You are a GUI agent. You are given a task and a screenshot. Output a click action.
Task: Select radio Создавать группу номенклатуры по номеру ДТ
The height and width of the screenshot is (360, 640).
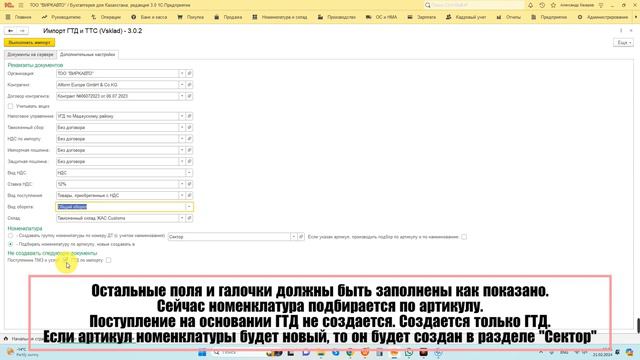tap(11, 236)
